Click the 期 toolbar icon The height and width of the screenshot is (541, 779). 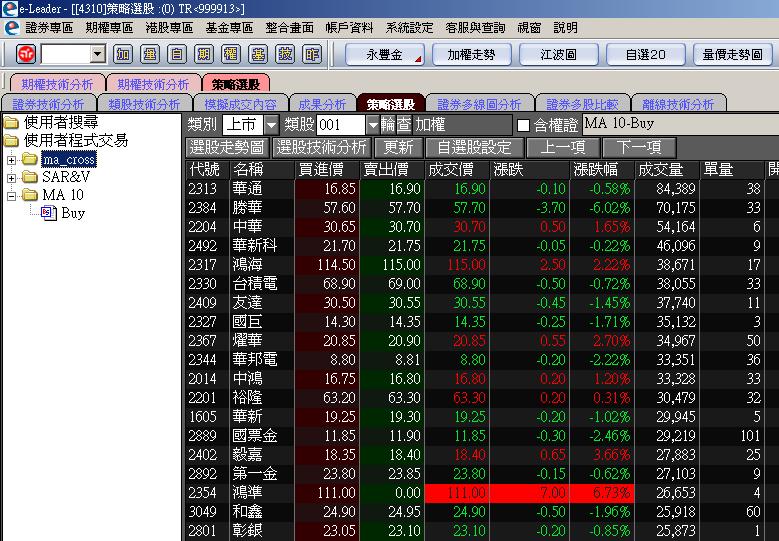click(x=203, y=54)
